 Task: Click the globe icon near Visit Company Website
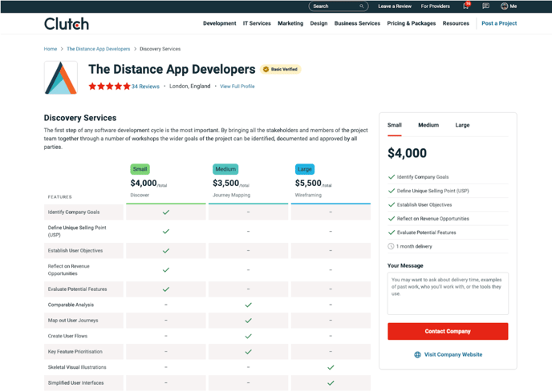pyautogui.click(x=417, y=354)
